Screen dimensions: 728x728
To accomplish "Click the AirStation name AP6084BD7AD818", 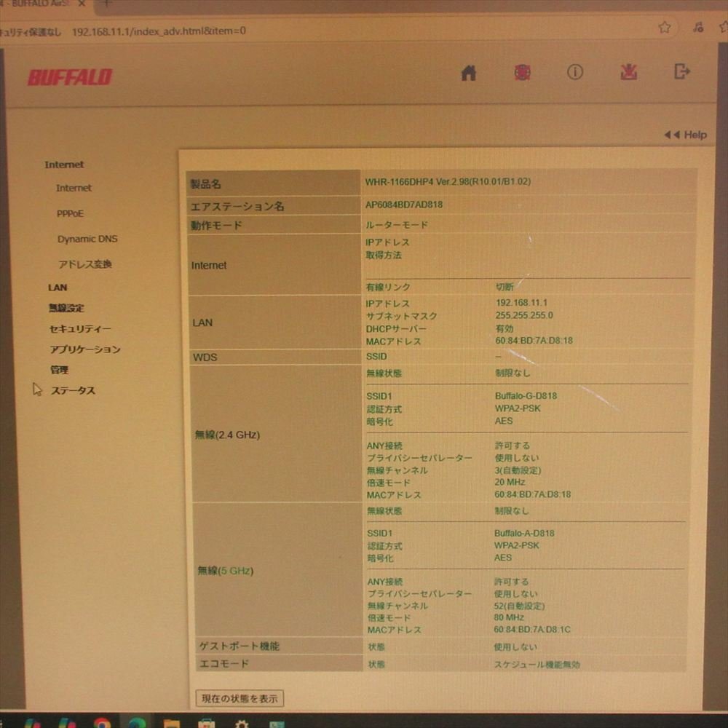I will (x=403, y=205).
